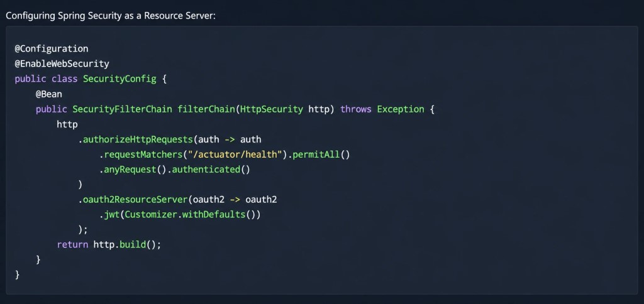Click the oauth2ResourceServer method call
The image size is (644, 304).
click(x=136, y=200)
